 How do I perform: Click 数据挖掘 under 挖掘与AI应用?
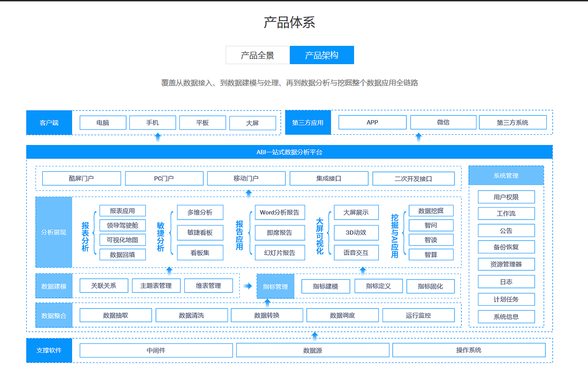pos(431,210)
